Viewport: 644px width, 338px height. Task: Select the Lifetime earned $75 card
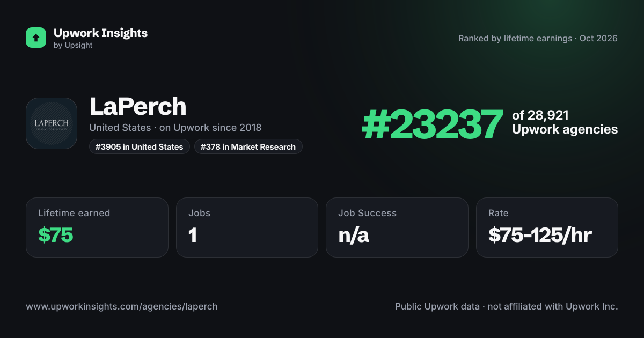(97, 227)
